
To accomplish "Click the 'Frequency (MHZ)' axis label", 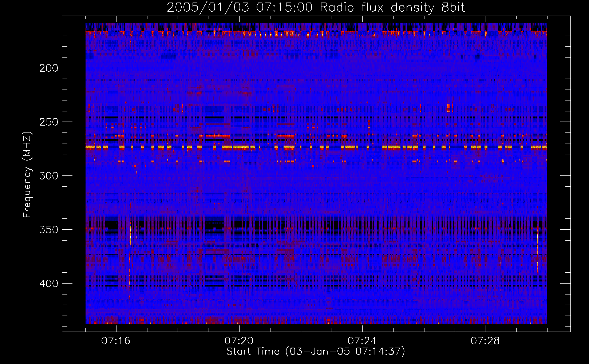I will [27, 175].
